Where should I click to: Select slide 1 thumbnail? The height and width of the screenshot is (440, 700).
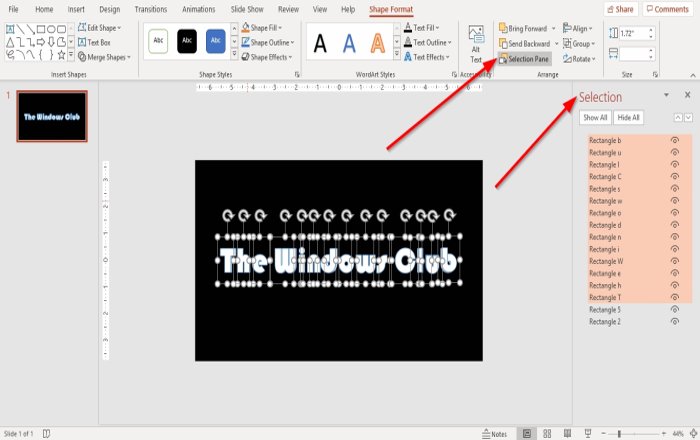52,116
